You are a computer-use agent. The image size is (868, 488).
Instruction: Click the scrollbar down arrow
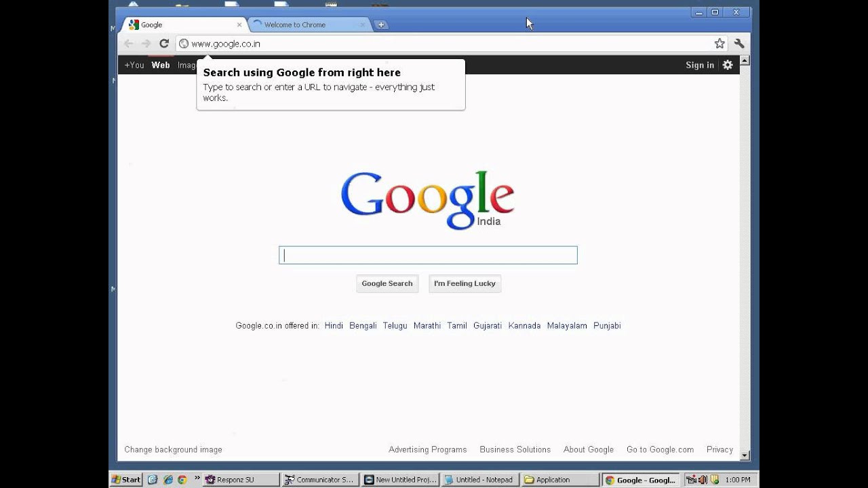point(745,455)
